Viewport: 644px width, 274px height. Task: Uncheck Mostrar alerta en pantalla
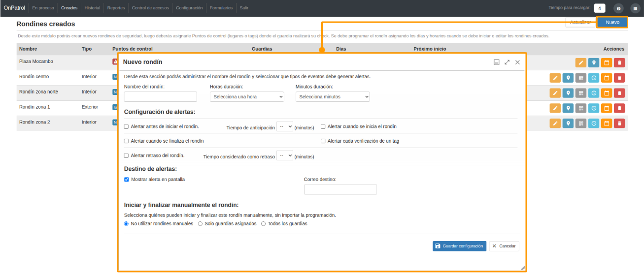coord(127,180)
